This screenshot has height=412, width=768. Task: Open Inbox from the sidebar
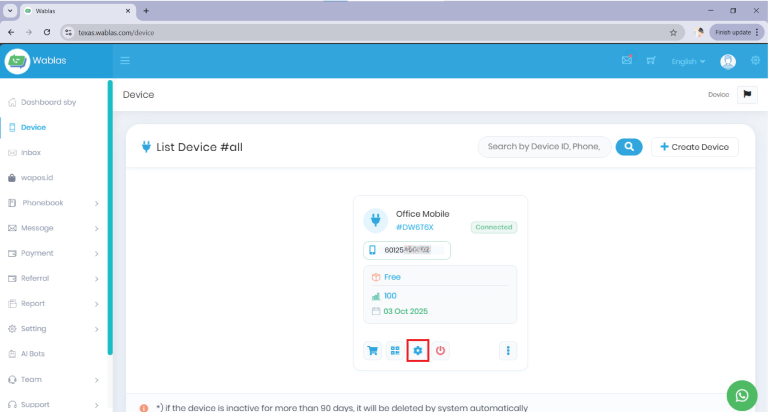pyautogui.click(x=31, y=152)
